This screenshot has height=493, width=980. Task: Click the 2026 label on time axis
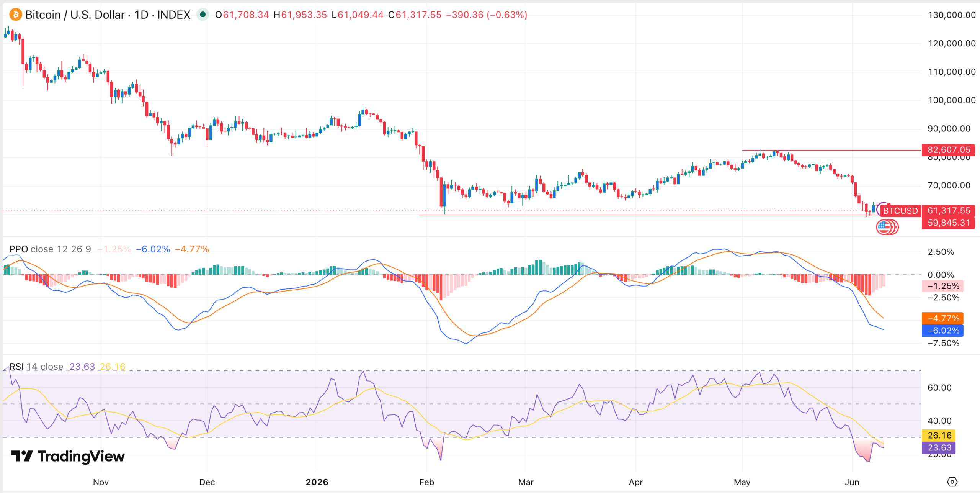point(317,482)
